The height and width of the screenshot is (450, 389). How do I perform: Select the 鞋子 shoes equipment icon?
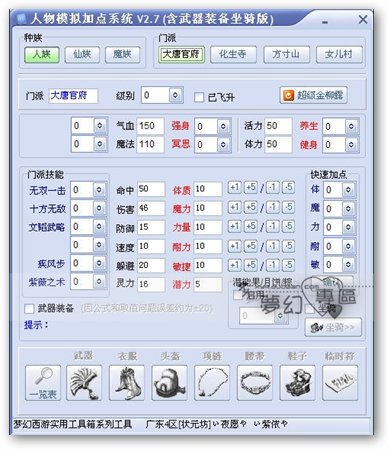(x=297, y=383)
